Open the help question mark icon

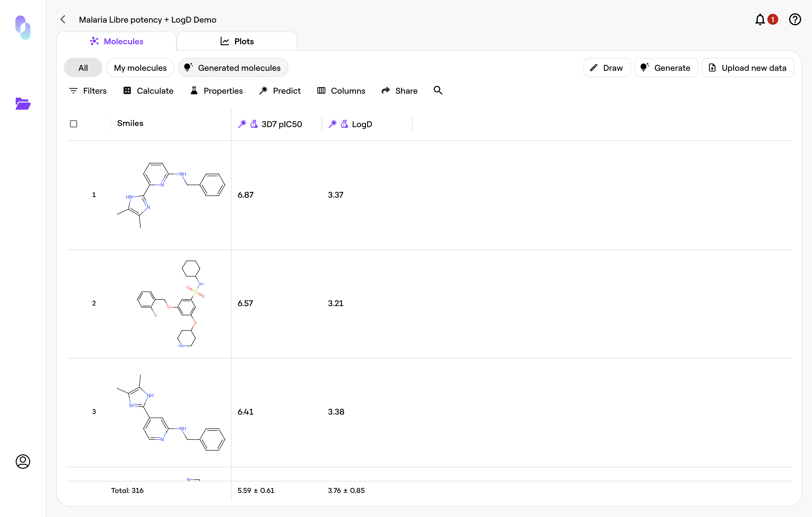[795, 20]
